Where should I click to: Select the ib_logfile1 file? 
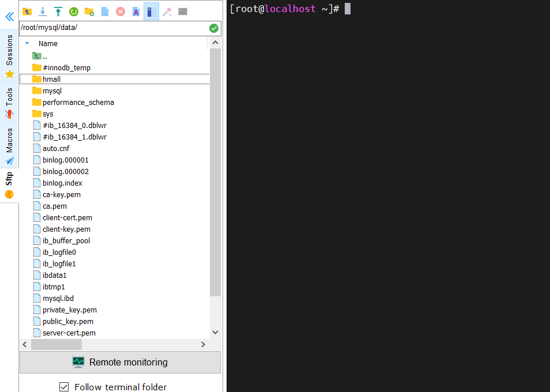[x=54, y=263]
